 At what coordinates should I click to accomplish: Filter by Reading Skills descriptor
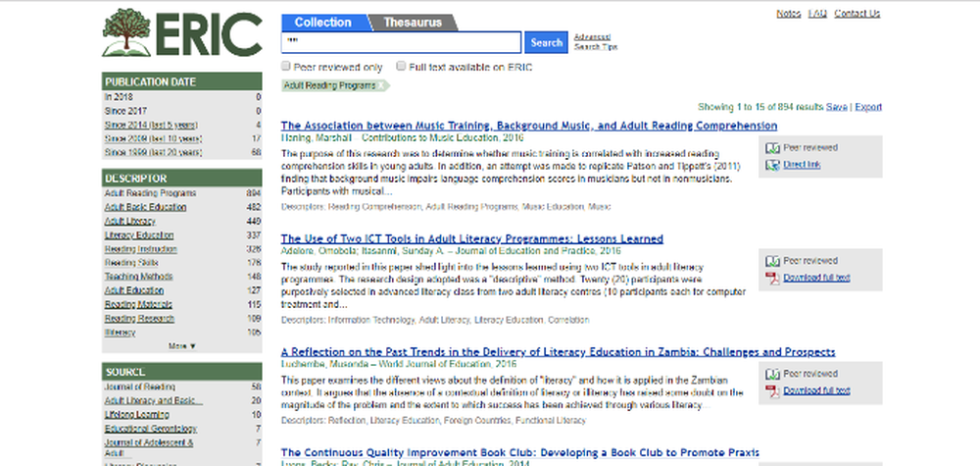point(131,263)
